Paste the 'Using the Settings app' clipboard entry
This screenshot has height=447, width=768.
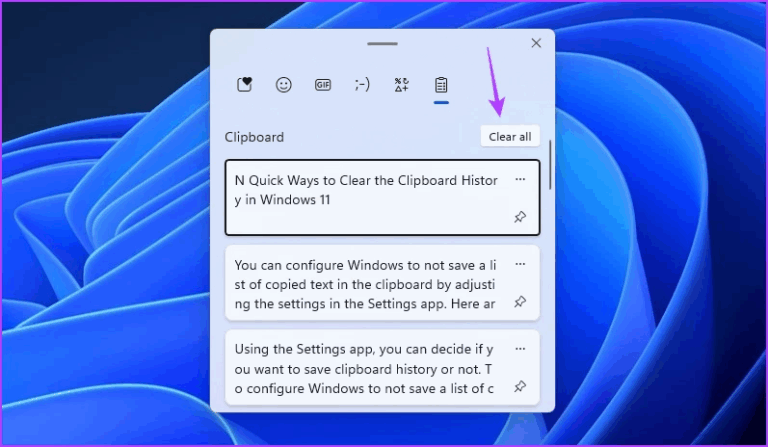pos(383,368)
